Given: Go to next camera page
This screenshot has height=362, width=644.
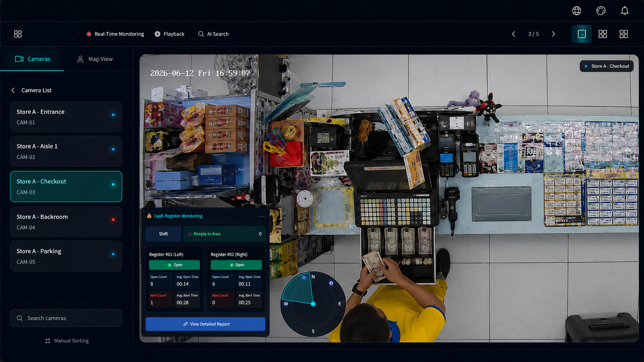Looking at the screenshot, I should click(x=553, y=34).
